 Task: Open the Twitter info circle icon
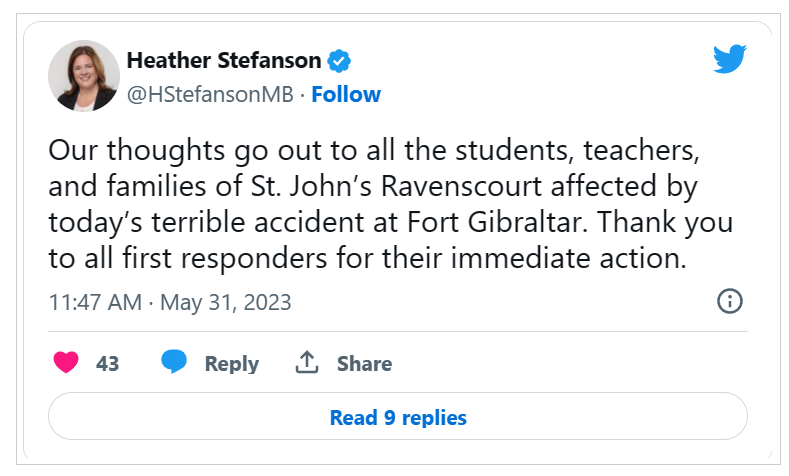tap(730, 301)
